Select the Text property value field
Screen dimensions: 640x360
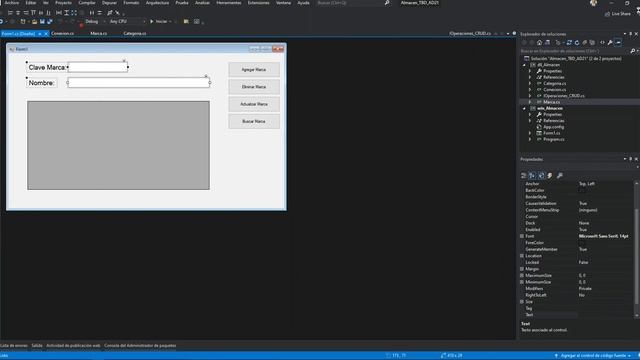pyautogui.click(x=606, y=315)
